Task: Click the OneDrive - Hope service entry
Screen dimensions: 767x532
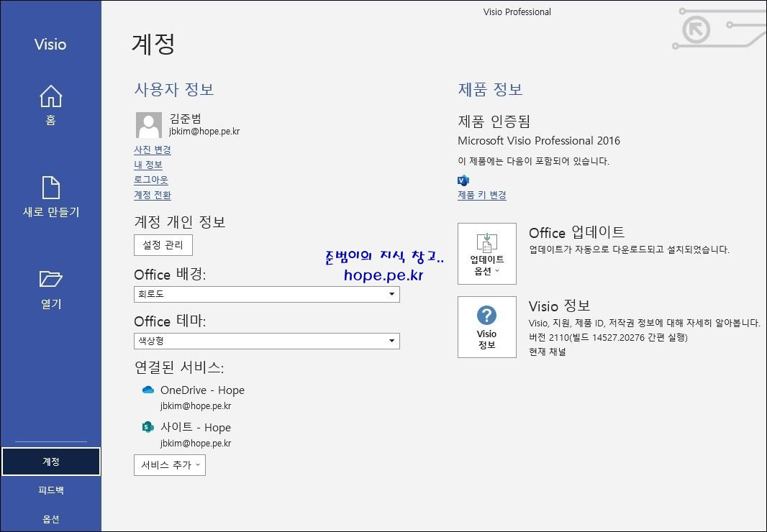Action: (x=202, y=390)
